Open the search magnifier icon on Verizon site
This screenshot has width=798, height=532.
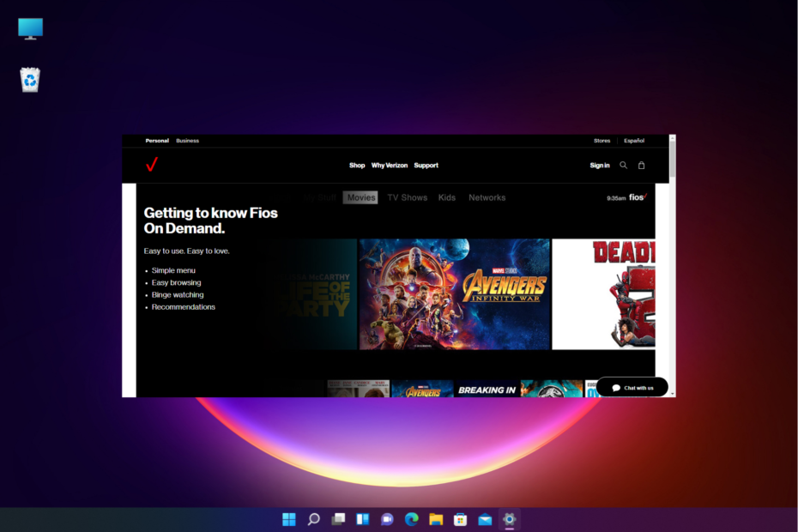623,165
